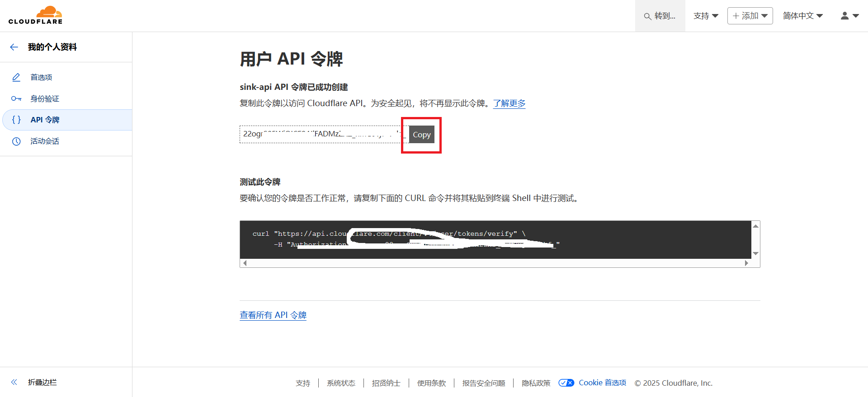The image size is (868, 397).
Task: Click the right arrow of code horizontal scrollbar
Action: 746,263
